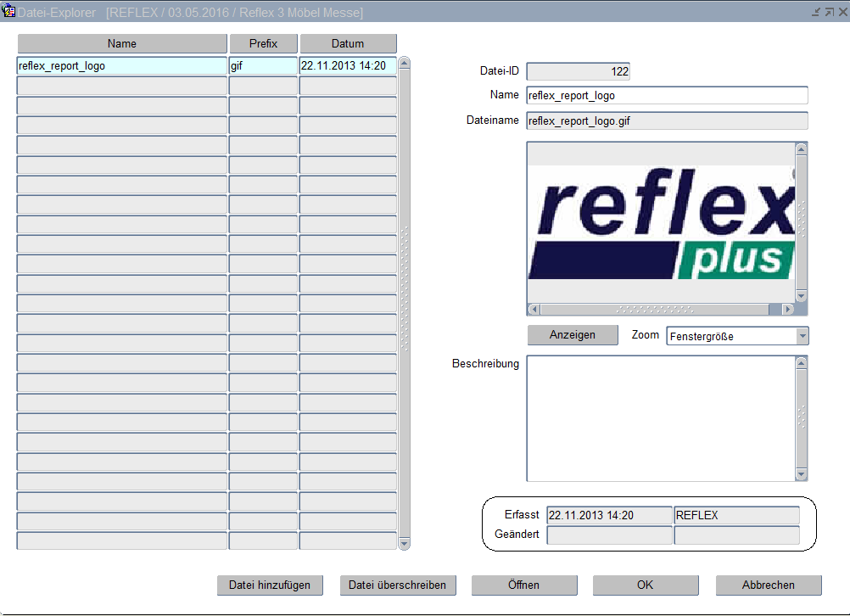This screenshot has width=850, height=616.
Task: Click the image preview scroll-left arrow
Action: (x=534, y=310)
